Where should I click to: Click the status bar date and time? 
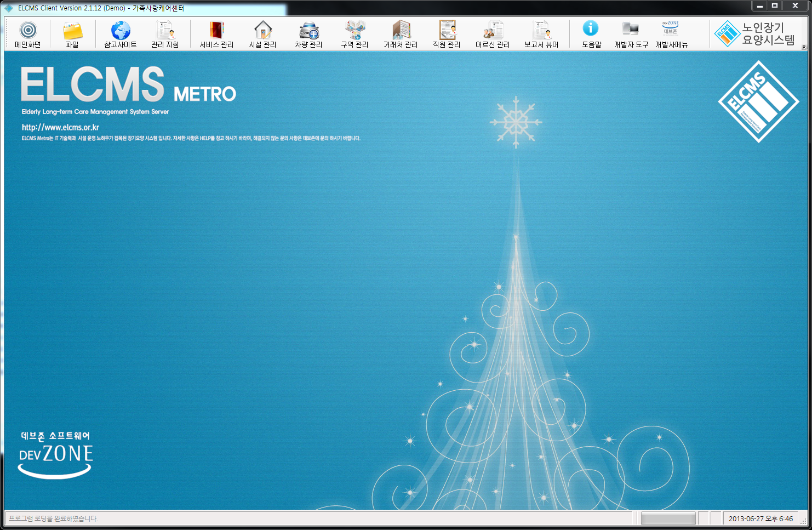click(x=760, y=518)
